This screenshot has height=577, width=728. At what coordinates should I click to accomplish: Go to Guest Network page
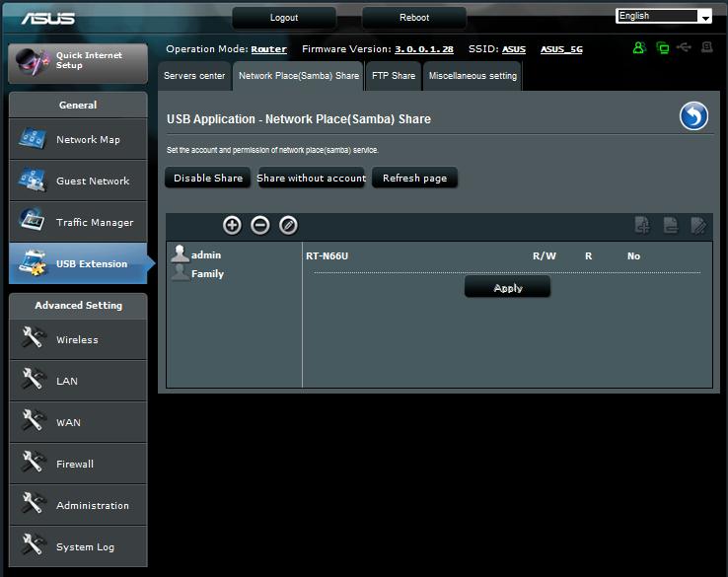click(x=78, y=180)
